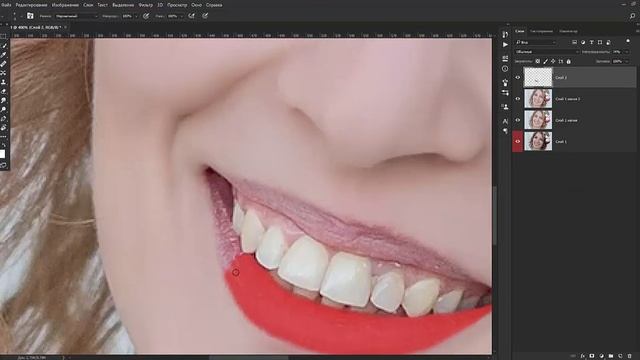Open the Слои menu
Screen dimensions: 640x360
88,5
